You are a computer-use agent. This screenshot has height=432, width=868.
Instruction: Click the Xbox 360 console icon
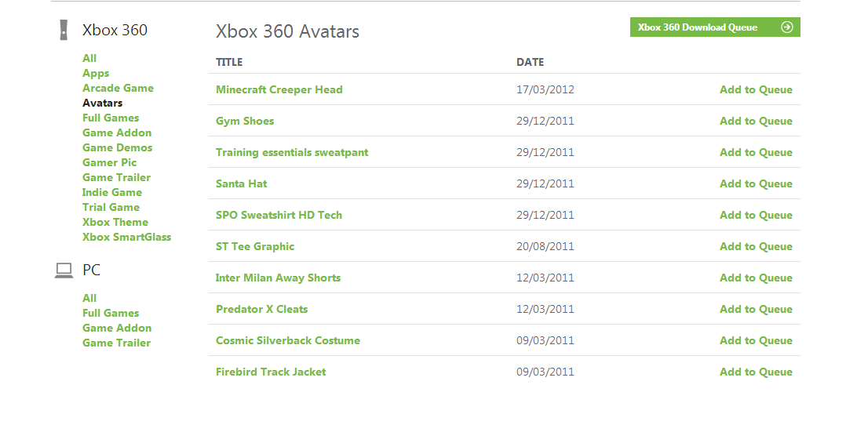pyautogui.click(x=64, y=31)
